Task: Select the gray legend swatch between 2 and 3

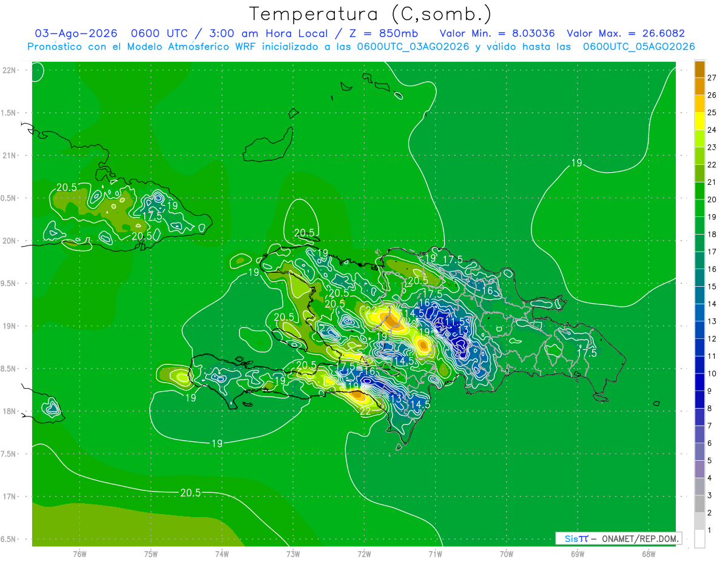Action: click(699, 503)
